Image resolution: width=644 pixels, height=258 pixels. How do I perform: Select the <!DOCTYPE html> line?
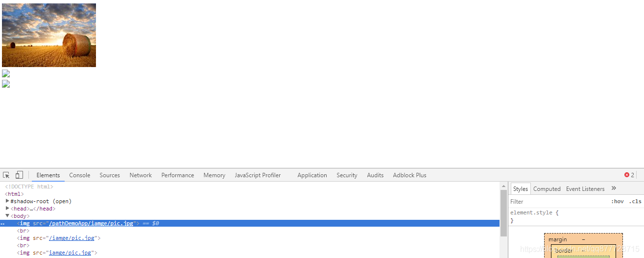[29, 187]
